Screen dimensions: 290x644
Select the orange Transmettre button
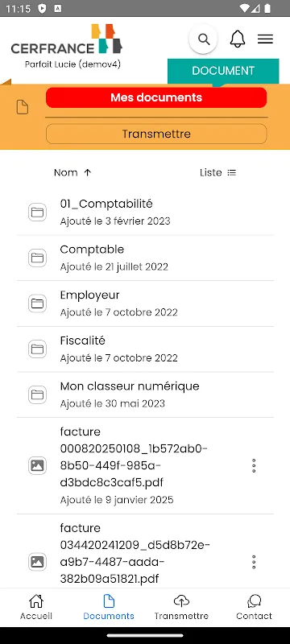pyautogui.click(x=156, y=134)
